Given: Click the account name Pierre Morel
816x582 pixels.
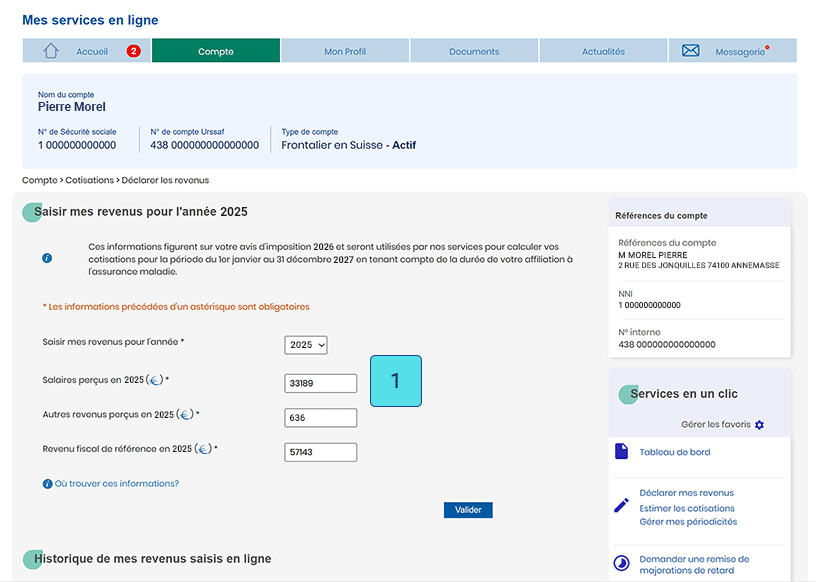Looking at the screenshot, I should pos(72,107).
